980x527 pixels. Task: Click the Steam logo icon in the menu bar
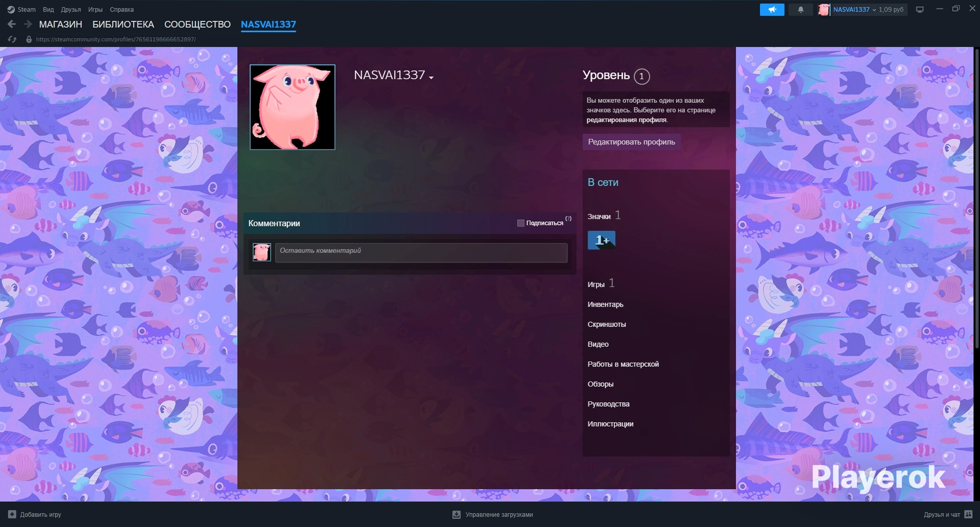(11, 9)
